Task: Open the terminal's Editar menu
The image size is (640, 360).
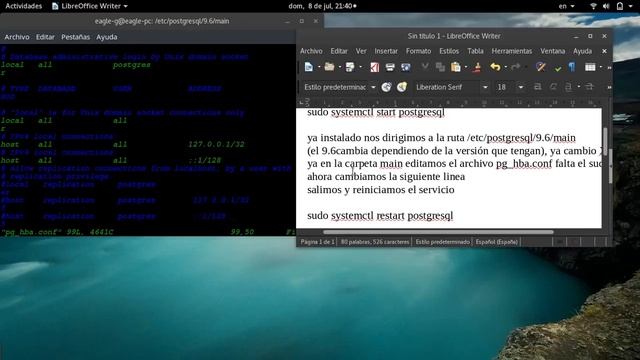Action: tap(45, 37)
